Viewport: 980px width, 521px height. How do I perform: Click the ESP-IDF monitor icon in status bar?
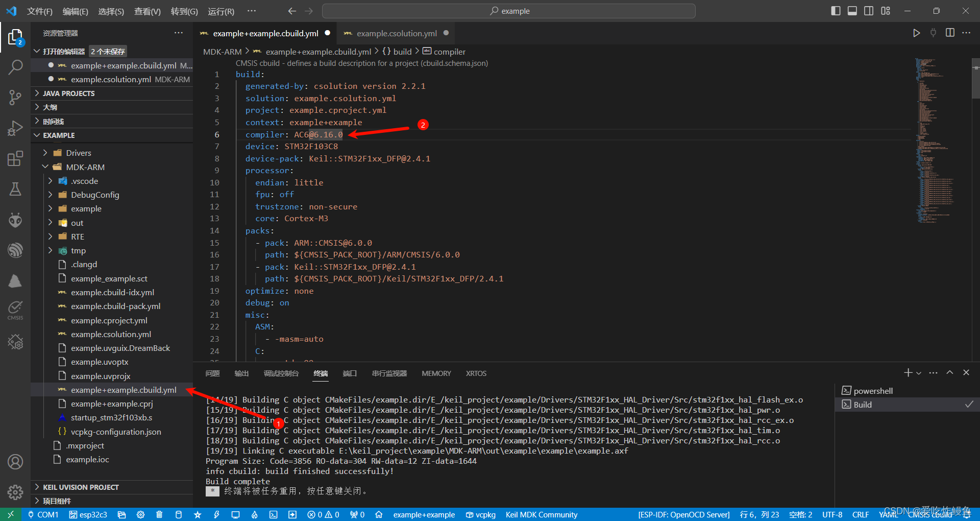235,514
